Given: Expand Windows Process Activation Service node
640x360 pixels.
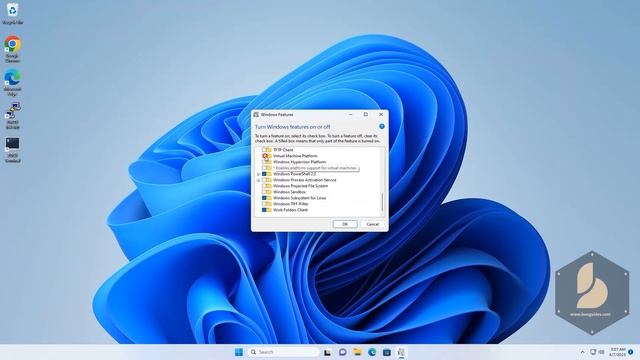Looking at the screenshot, I should click(x=258, y=180).
